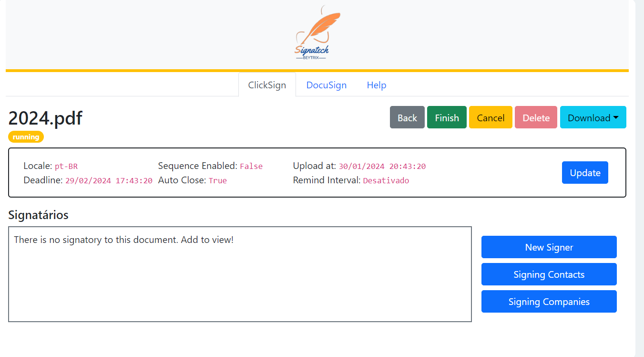
Task: Click the Deadline date value
Action: coord(109,181)
